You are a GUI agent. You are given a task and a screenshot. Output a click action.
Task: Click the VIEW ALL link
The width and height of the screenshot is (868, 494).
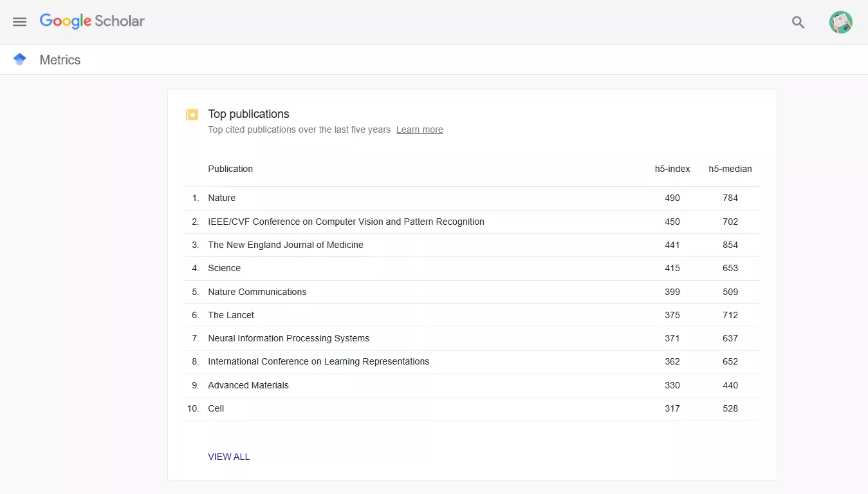(228, 457)
